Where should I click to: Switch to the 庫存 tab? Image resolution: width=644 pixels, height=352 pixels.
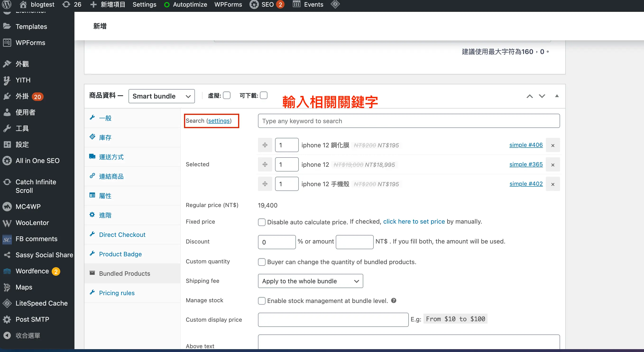click(x=133, y=137)
